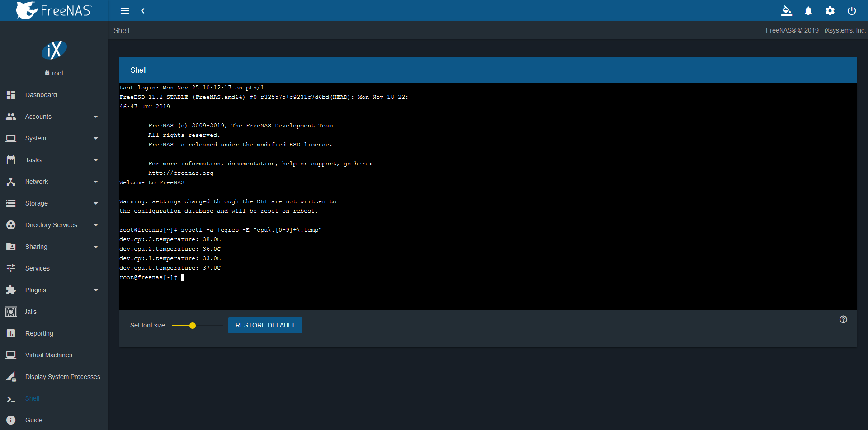868x430 pixels.
Task: Click "dev.cpu.3.temperature: 38.0C" output line
Action: pyautogui.click(x=170, y=239)
